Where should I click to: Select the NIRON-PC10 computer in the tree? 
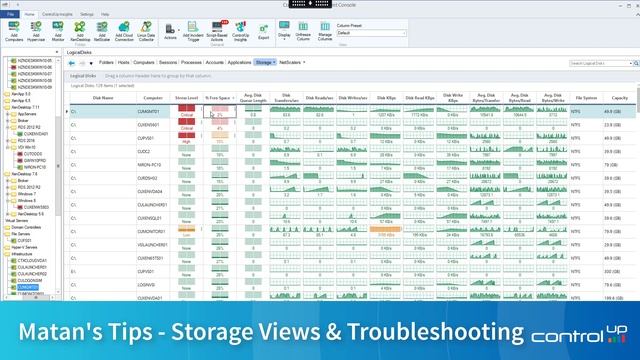[35, 167]
